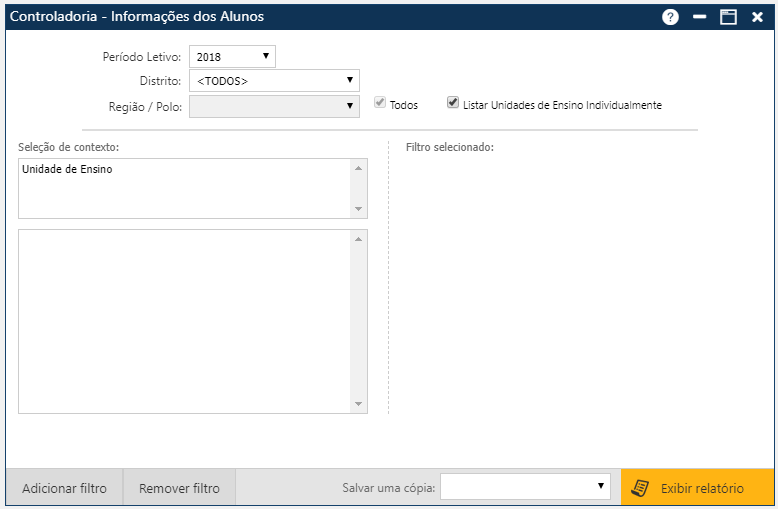Open the Salvar uma cópia dropdown
Screen dimensions: 778x509
[525, 486]
